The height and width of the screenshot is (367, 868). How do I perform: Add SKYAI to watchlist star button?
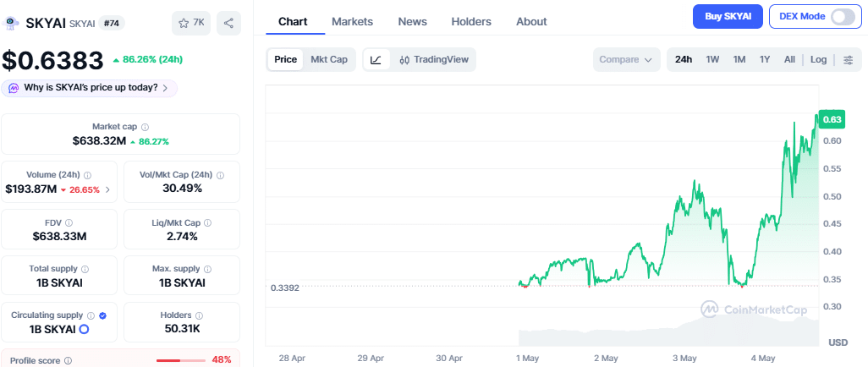[x=191, y=23]
